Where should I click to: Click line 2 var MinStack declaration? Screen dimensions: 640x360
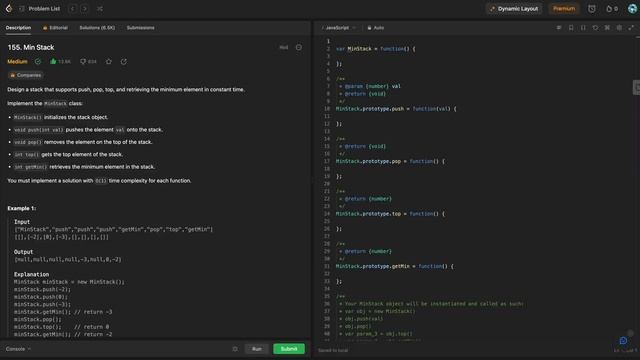376,49
